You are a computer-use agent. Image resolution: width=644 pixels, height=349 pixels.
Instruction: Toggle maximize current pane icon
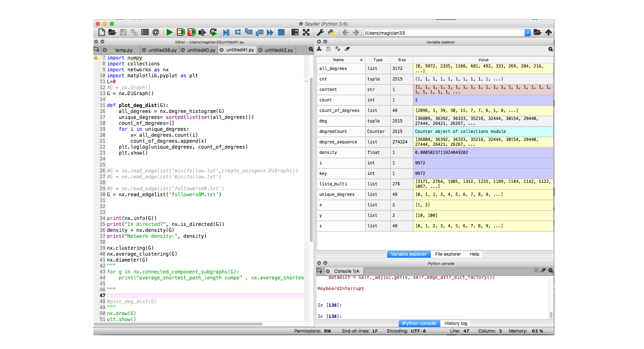(295, 33)
